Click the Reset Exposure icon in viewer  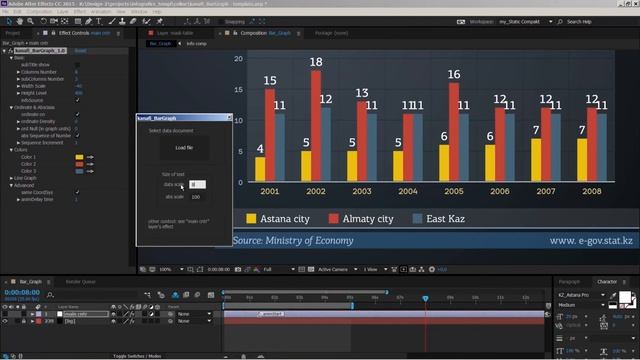pos(432,269)
